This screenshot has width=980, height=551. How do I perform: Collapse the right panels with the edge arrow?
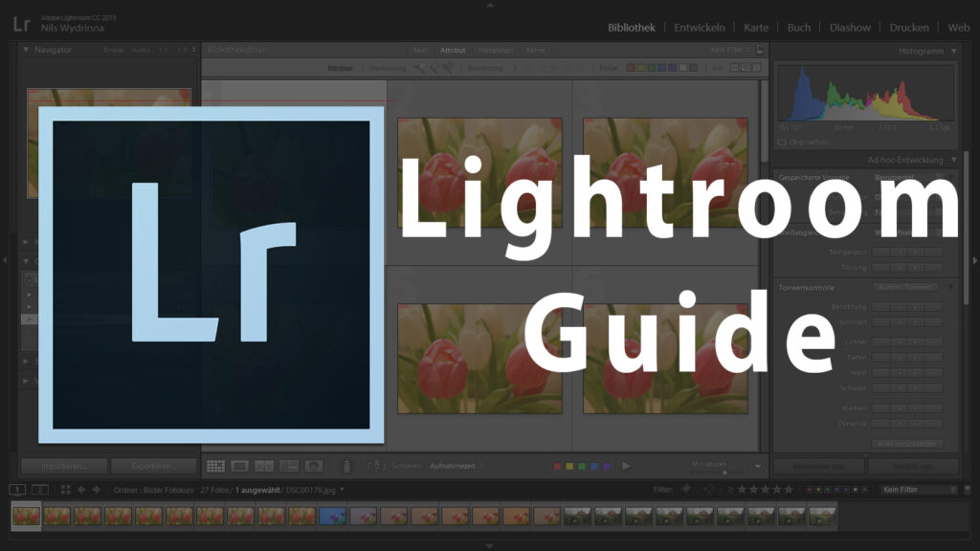point(975,260)
